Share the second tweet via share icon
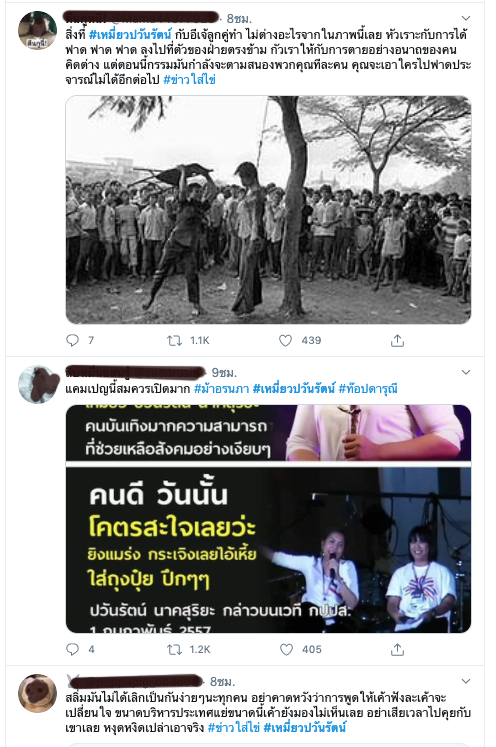 397,649
